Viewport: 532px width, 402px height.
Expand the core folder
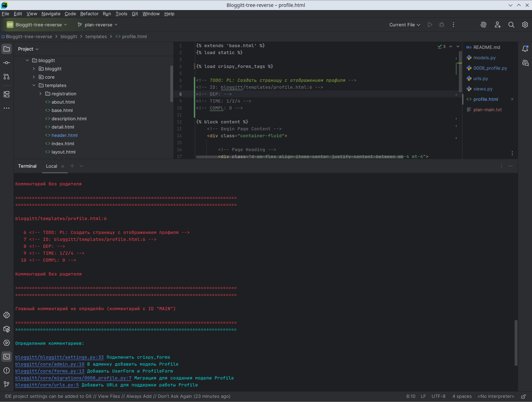coord(34,77)
